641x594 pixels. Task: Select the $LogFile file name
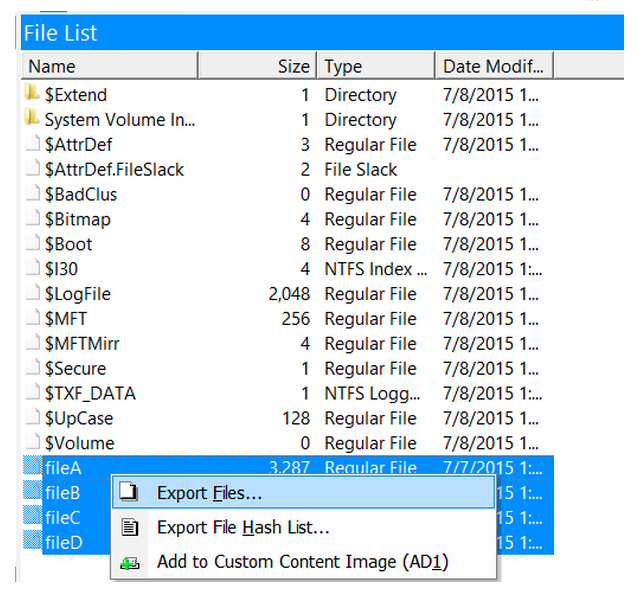pos(78,294)
